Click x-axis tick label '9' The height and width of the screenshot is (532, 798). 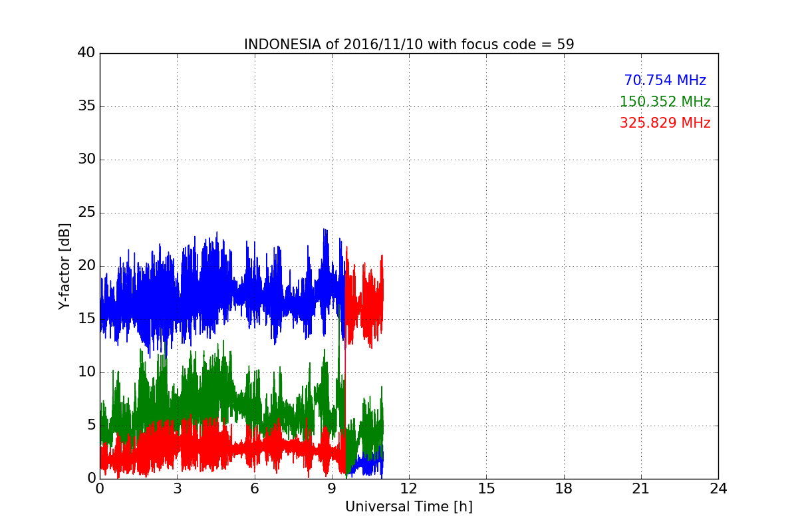332,489
